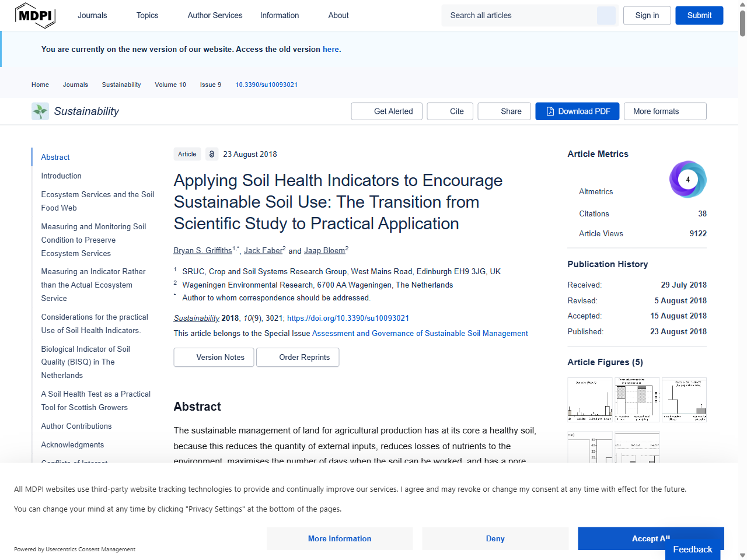Jump to Introduction section in sidebar
Screen dimensions: 747x560
pos(61,176)
